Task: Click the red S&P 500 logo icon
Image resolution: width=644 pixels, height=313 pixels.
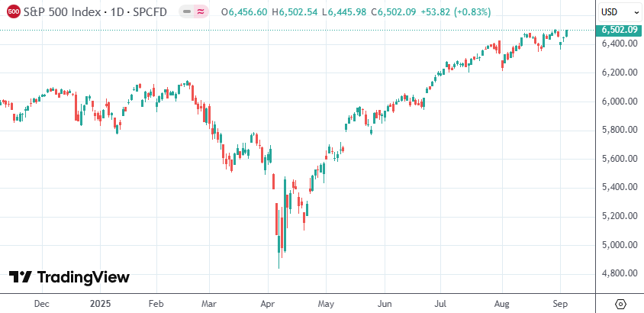Action: coord(13,12)
